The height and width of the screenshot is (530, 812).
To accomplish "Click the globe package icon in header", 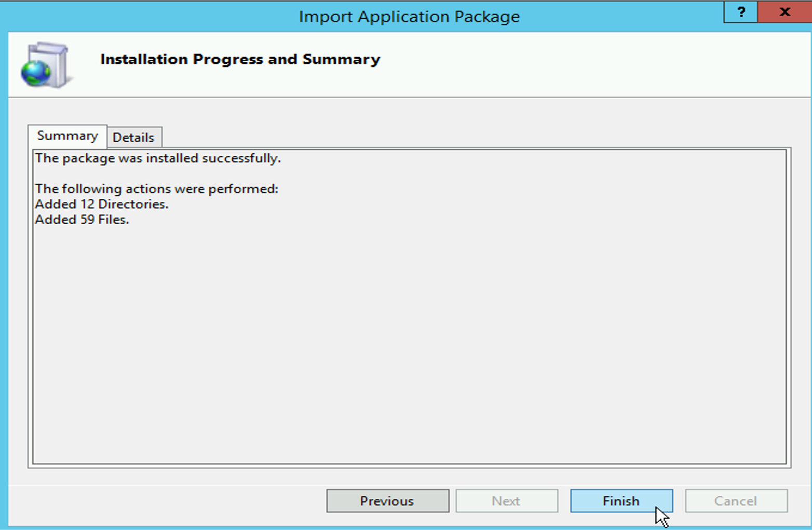I will (x=45, y=65).
